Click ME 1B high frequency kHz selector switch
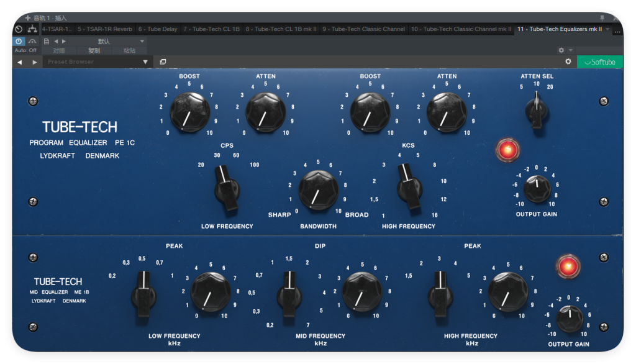This screenshot has width=636, height=364. tap(440, 294)
